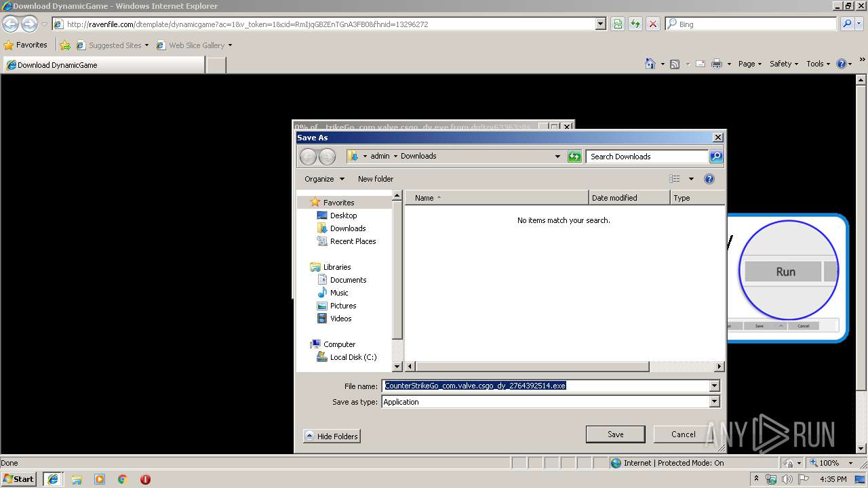Open Save as type dropdown
This screenshot has height=488, width=868.
[x=714, y=402]
